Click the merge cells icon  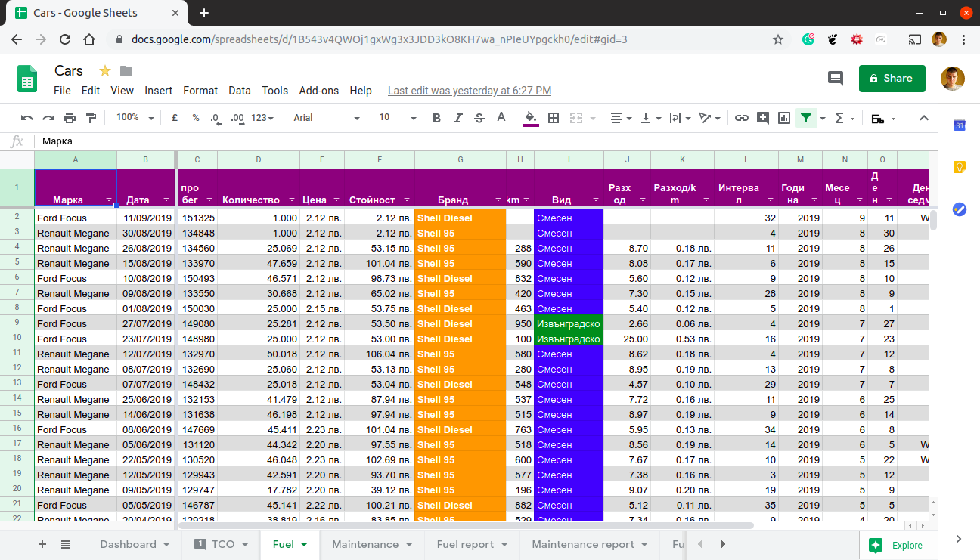click(576, 118)
